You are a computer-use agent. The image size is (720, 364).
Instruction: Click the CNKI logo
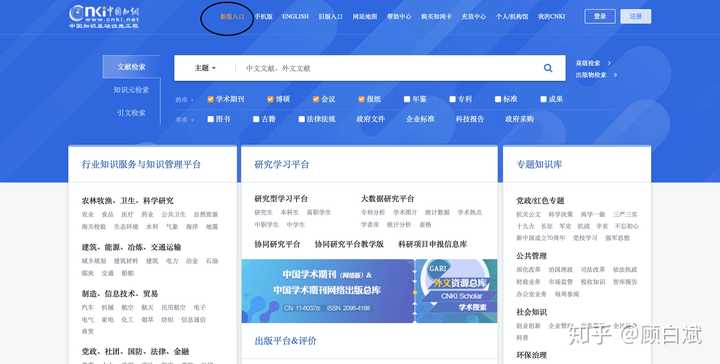tap(104, 17)
